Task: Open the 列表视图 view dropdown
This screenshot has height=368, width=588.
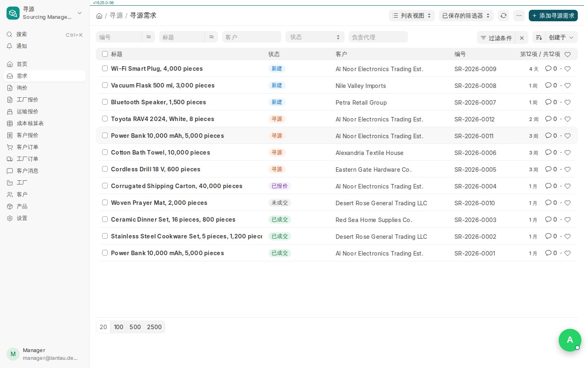Action: [412, 16]
